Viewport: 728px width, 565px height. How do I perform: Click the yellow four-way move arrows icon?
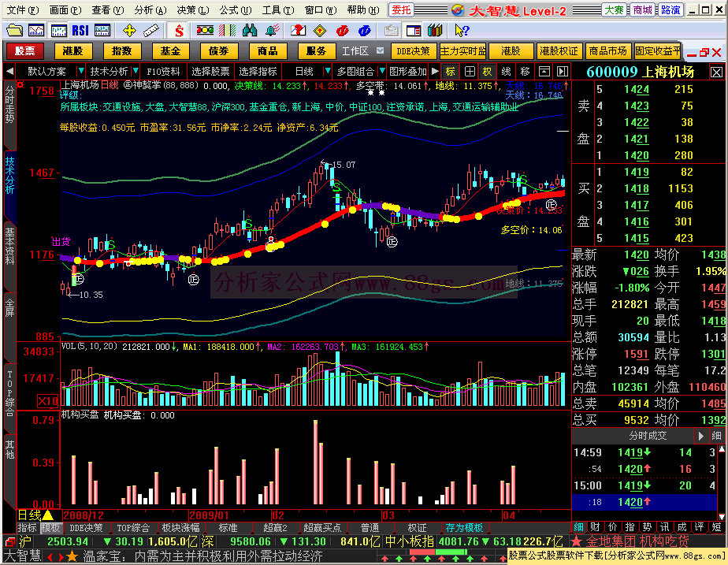tap(129, 31)
